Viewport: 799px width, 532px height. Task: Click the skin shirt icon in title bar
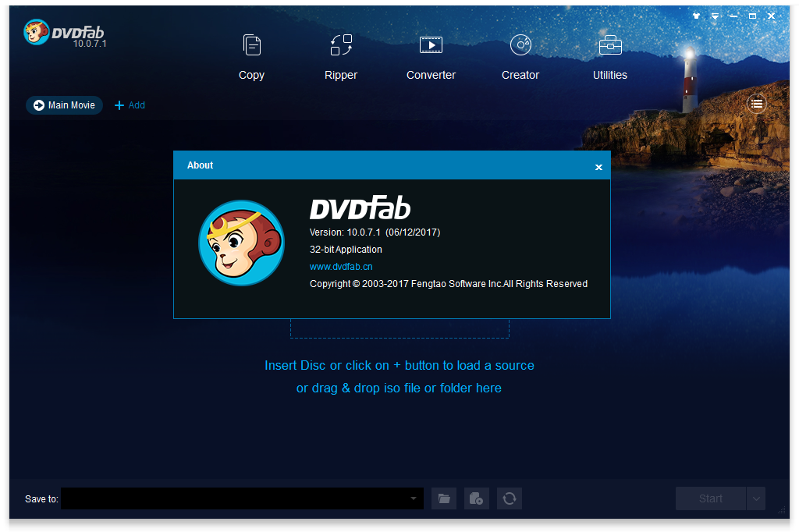click(x=696, y=16)
